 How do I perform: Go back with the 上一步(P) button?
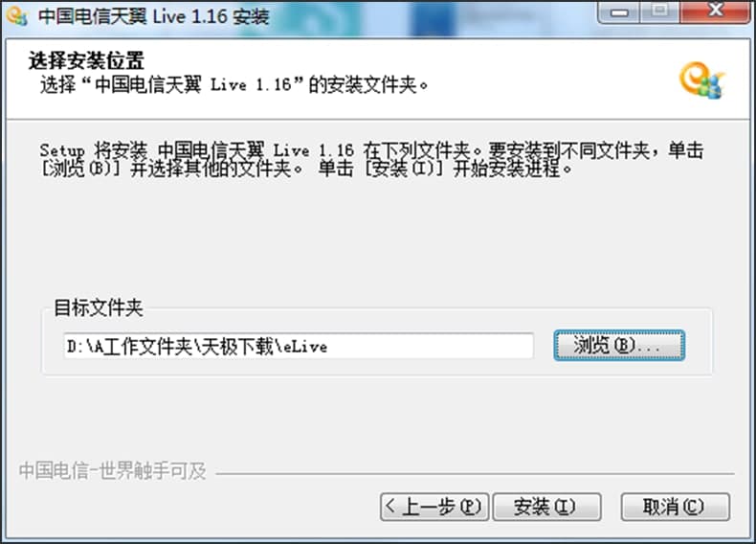point(434,507)
